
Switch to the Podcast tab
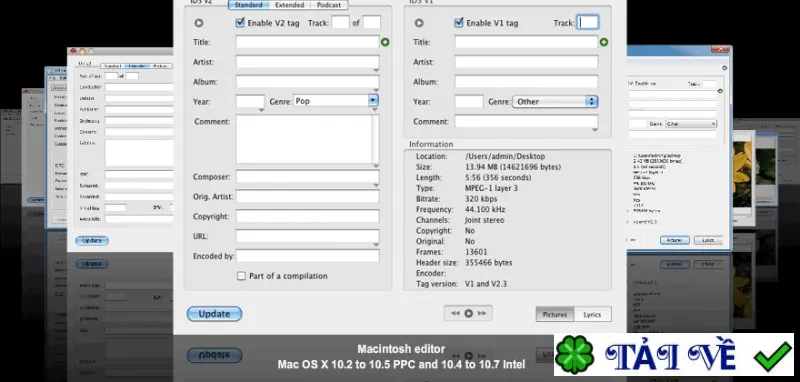[329, 5]
